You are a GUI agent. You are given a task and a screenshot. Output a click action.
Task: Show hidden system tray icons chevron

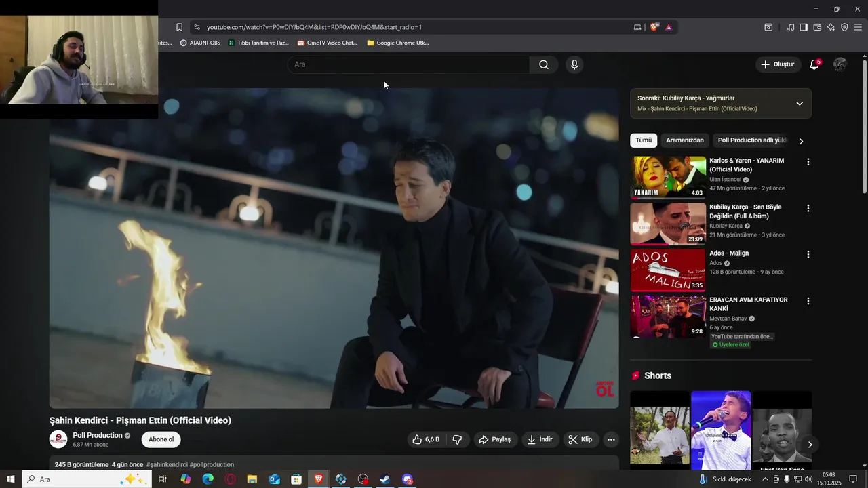766,479
